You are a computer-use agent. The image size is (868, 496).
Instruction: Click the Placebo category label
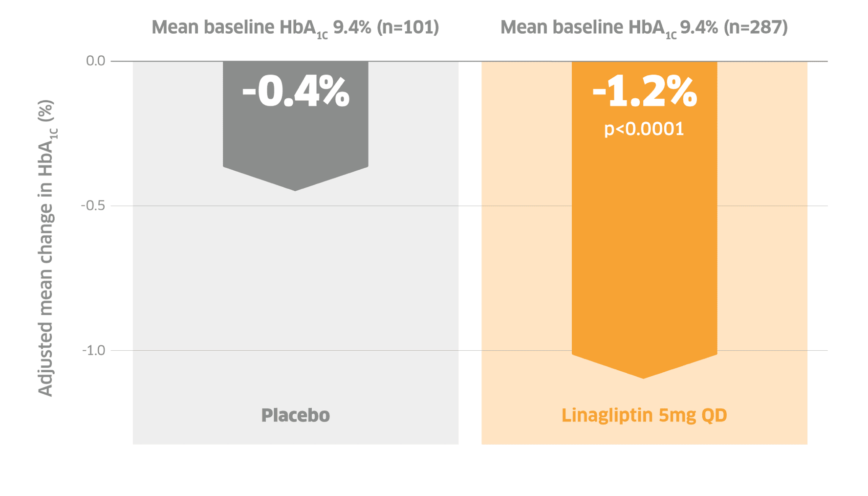tap(295, 415)
